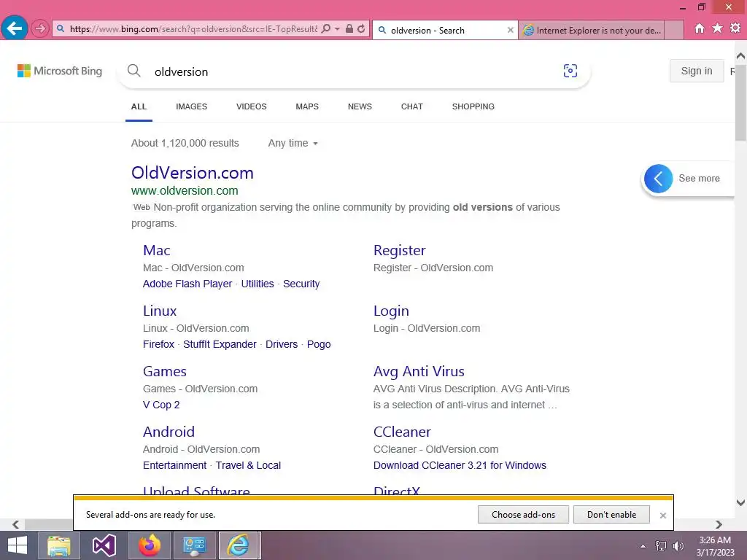Screen dimensions: 747x560
Task: Open visual search camera icon
Action: tap(570, 71)
